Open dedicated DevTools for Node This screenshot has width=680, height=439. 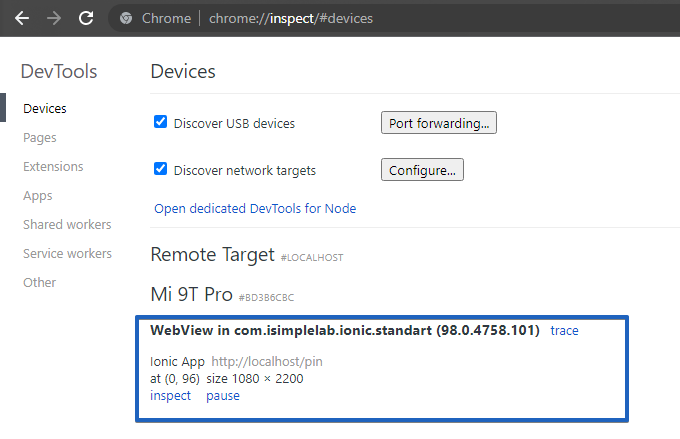tap(254, 209)
